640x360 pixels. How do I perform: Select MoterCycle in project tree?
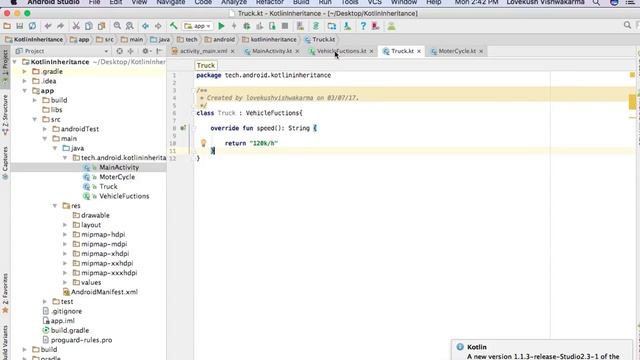[117, 177]
